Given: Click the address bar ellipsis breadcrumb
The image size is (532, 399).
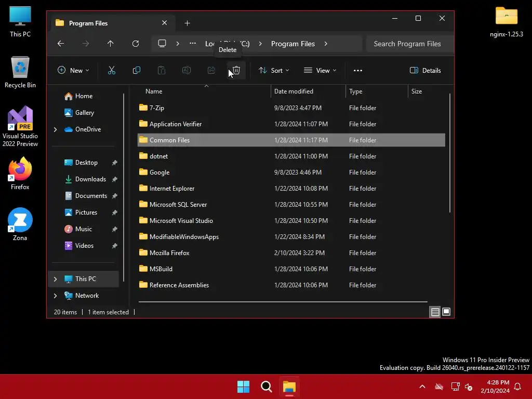Looking at the screenshot, I should coord(193,43).
